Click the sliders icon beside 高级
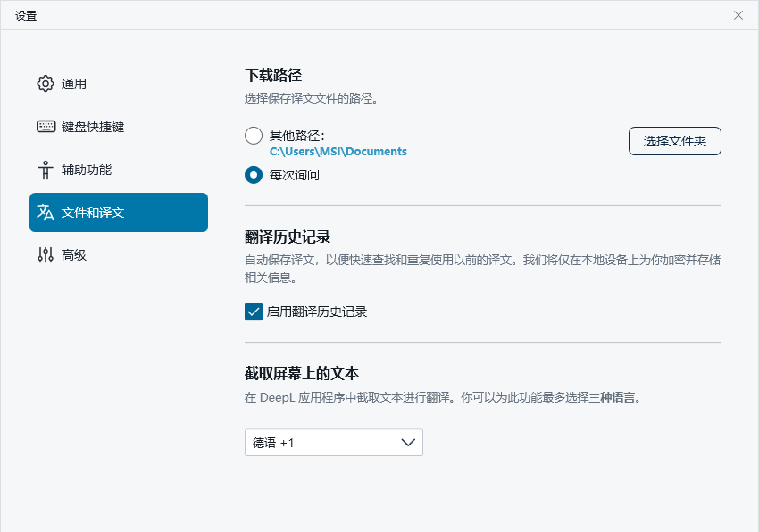This screenshot has height=532, width=759. coord(46,255)
